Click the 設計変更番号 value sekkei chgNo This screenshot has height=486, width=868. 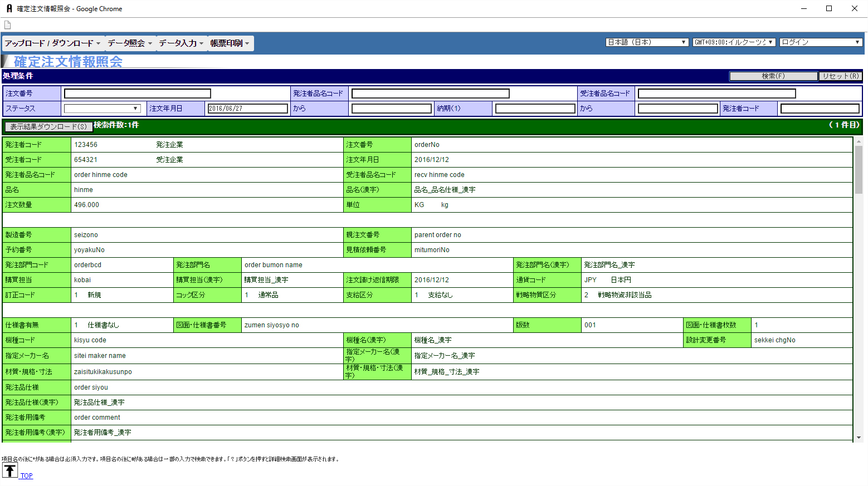point(775,340)
